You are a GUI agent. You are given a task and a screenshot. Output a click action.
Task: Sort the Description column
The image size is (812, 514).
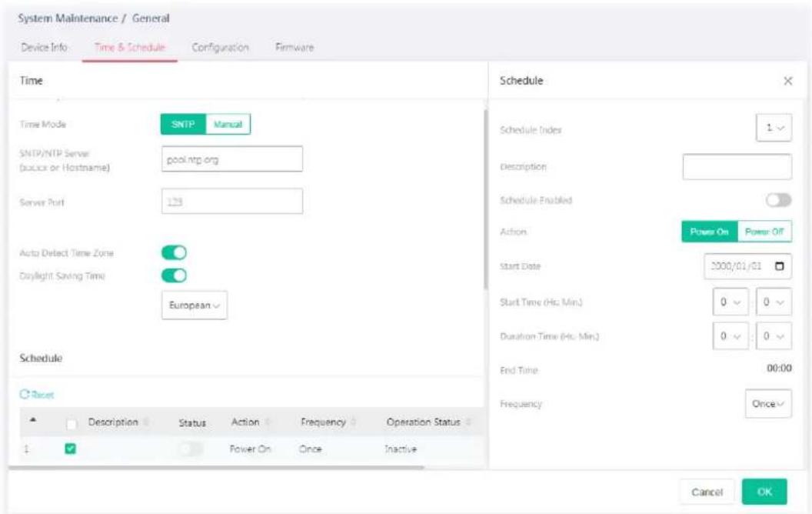pyautogui.click(x=147, y=422)
